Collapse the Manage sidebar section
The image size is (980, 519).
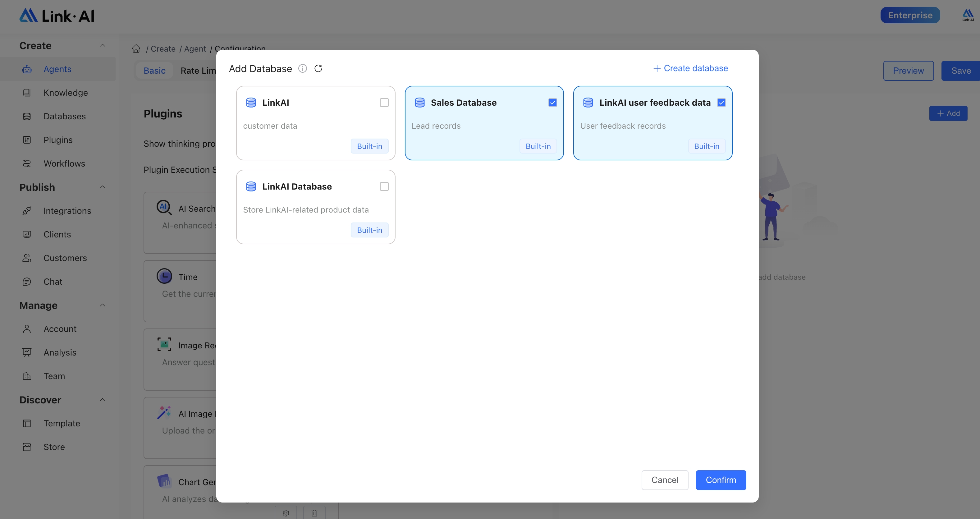coord(102,305)
